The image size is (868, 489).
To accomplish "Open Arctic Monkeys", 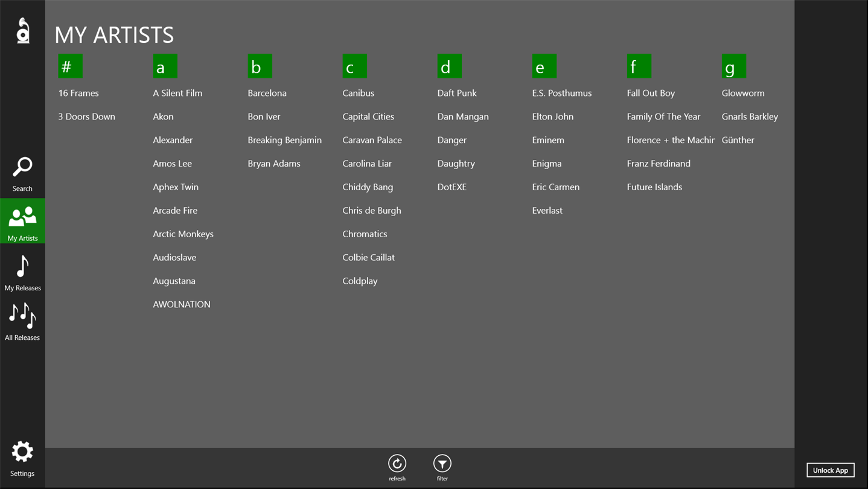I will [x=183, y=234].
